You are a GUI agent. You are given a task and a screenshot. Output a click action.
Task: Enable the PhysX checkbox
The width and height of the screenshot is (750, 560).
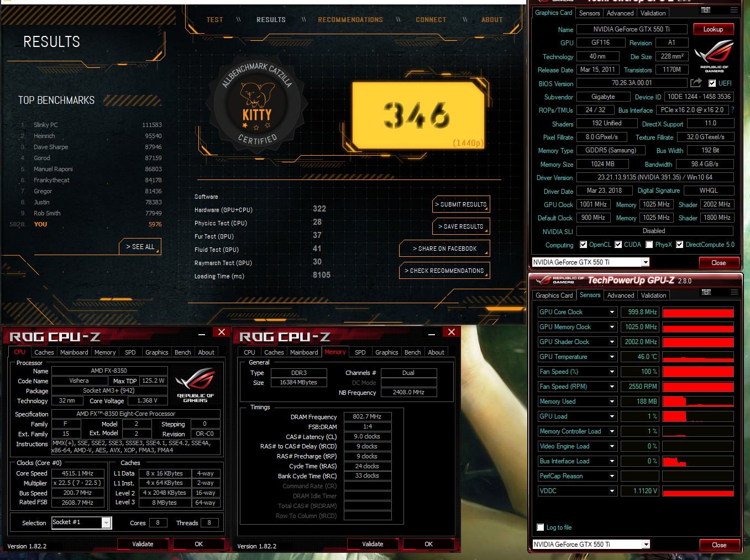click(649, 245)
